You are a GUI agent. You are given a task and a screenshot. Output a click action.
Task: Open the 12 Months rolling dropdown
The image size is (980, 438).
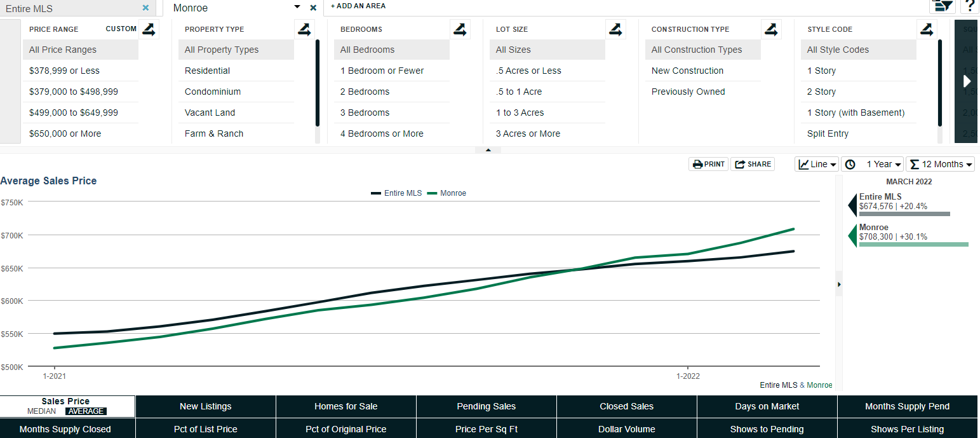tap(941, 164)
